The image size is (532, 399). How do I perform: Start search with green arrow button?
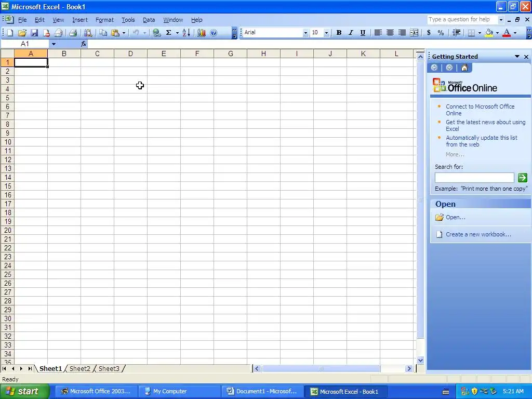tap(523, 178)
